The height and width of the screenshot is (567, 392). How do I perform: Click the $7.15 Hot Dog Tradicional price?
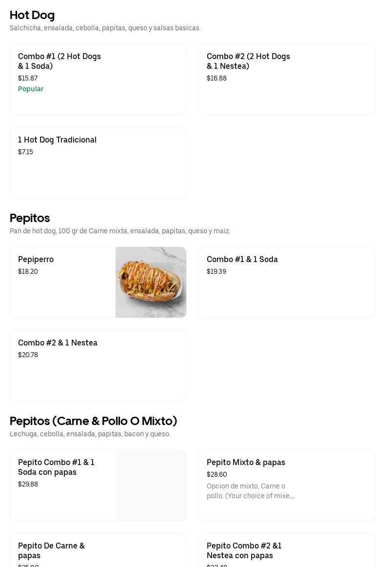(x=25, y=152)
